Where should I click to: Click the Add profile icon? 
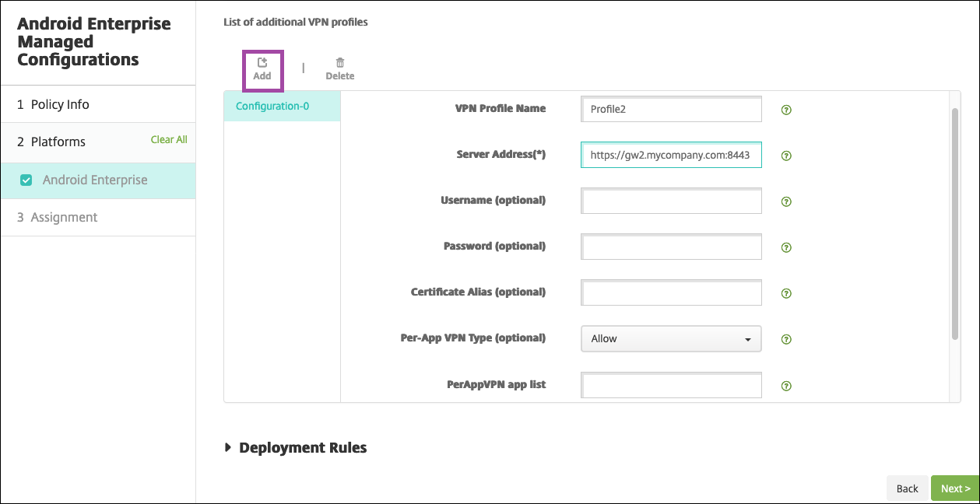pos(262,63)
